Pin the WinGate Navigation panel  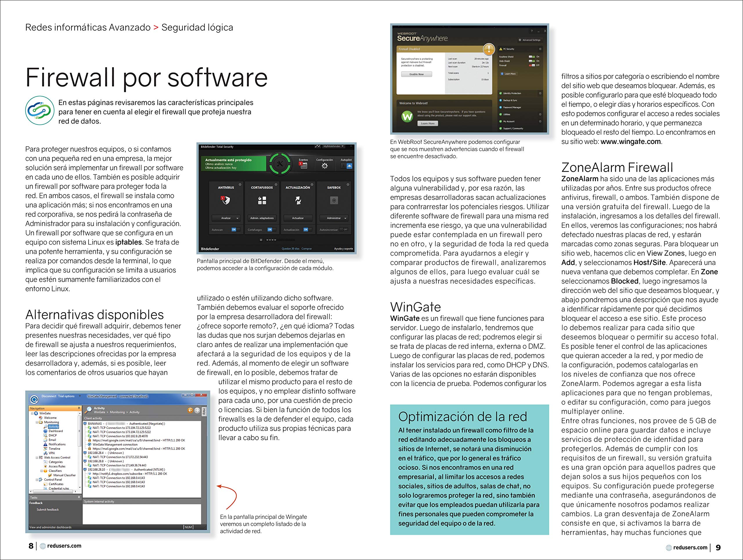point(79,408)
